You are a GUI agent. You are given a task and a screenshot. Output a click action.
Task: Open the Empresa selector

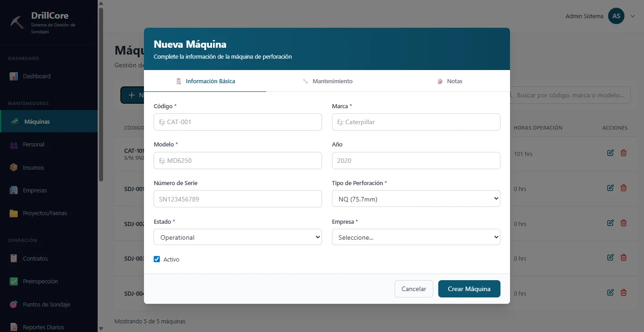(416, 237)
